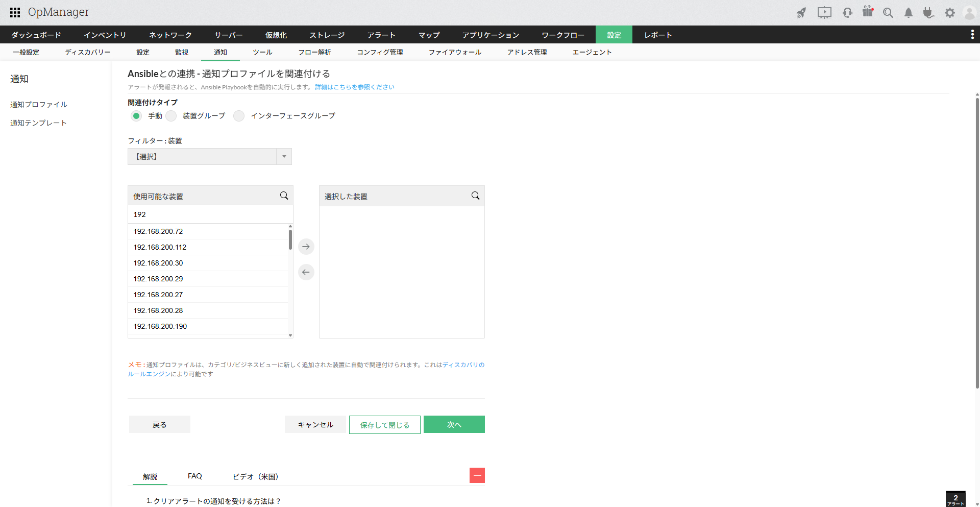Open the gear settings icon in header
Screen dimensions: 980x507
(949, 13)
